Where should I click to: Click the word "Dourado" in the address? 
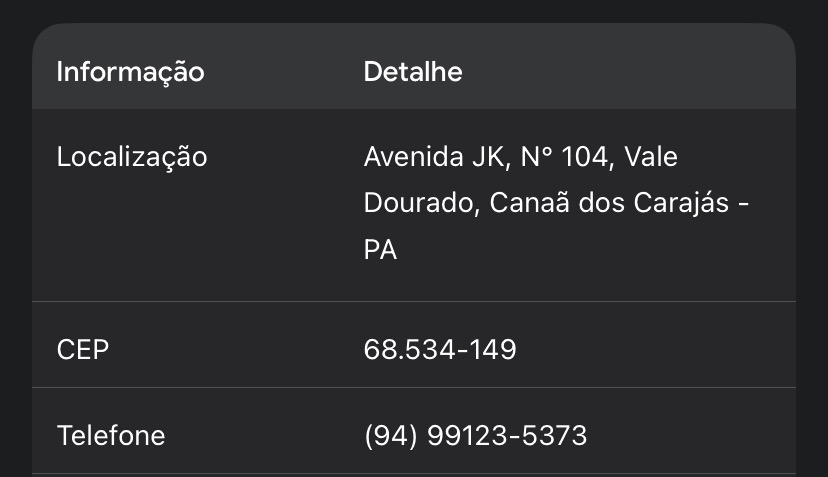[x=421, y=203]
